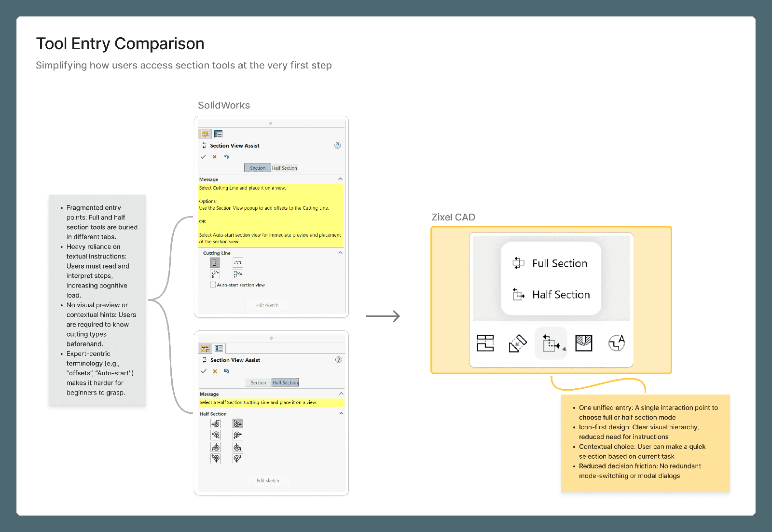Viewport: 772px width, 532px height.
Task: Click the circle-with-A view icon in Zixel toolbar
Action: click(x=617, y=342)
